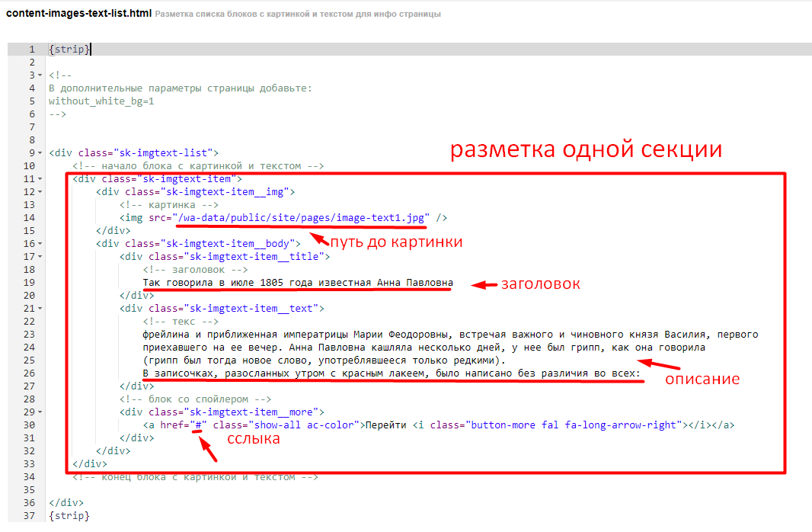Click the href "#" value on line 30
812x532 pixels.
tap(198, 425)
